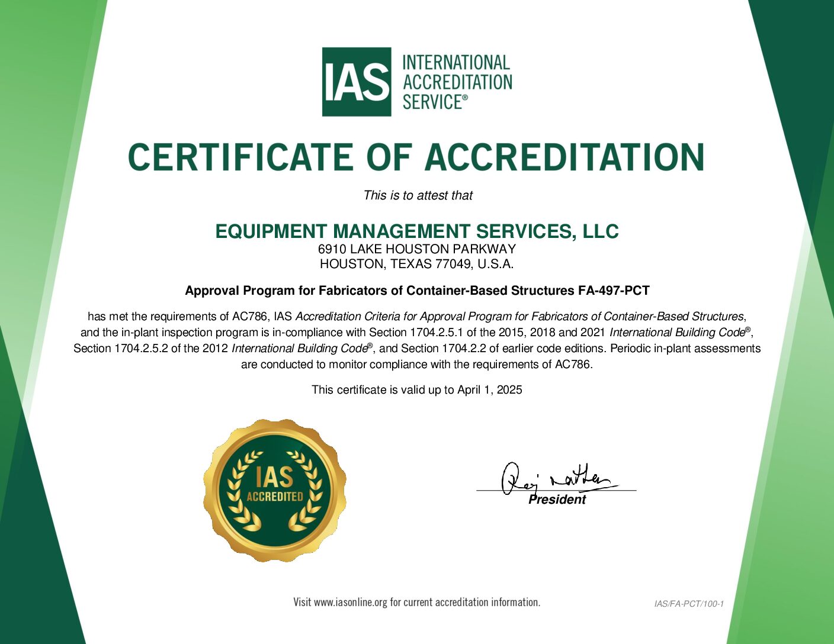
Task: Click the 'IAS/FA-PCT/100-1' document code
Action: point(689,604)
